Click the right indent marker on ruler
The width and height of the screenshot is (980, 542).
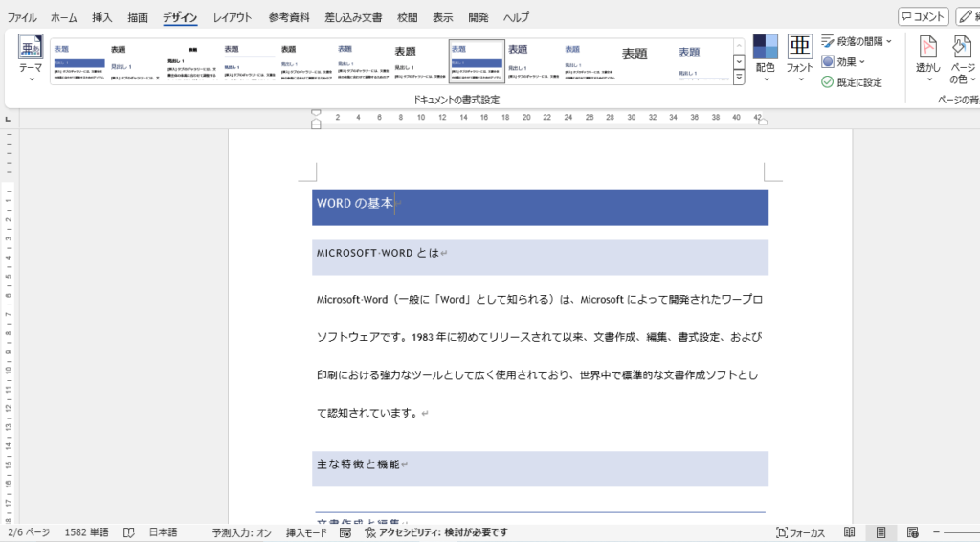pyautogui.click(x=763, y=121)
